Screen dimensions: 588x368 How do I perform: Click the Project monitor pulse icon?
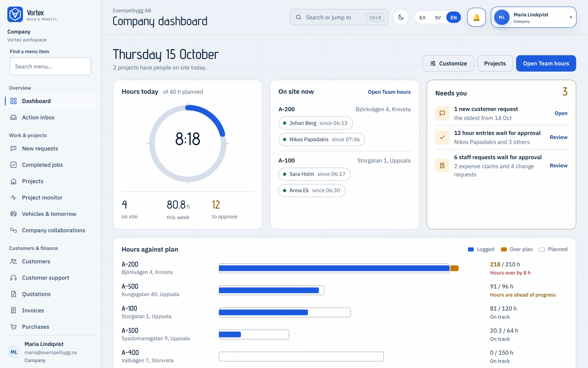pyautogui.click(x=13, y=198)
